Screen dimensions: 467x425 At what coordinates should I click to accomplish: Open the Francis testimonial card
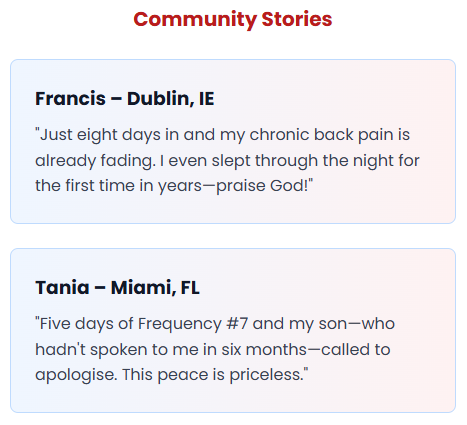click(x=233, y=141)
